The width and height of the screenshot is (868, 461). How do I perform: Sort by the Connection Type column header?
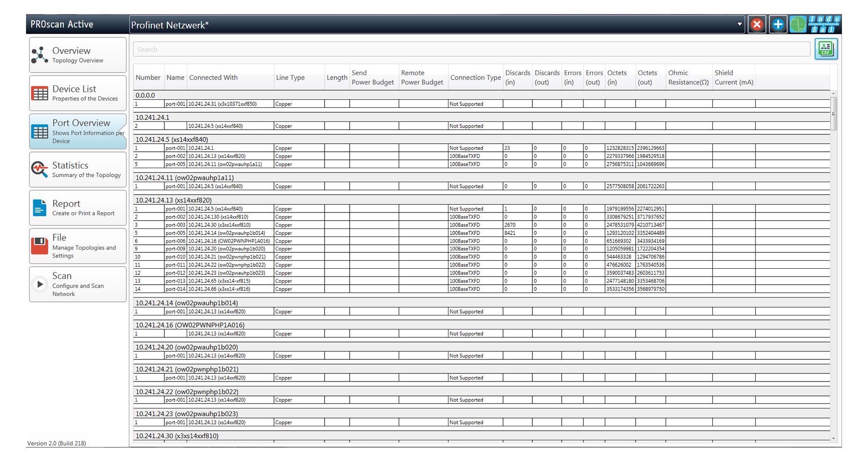pos(475,77)
